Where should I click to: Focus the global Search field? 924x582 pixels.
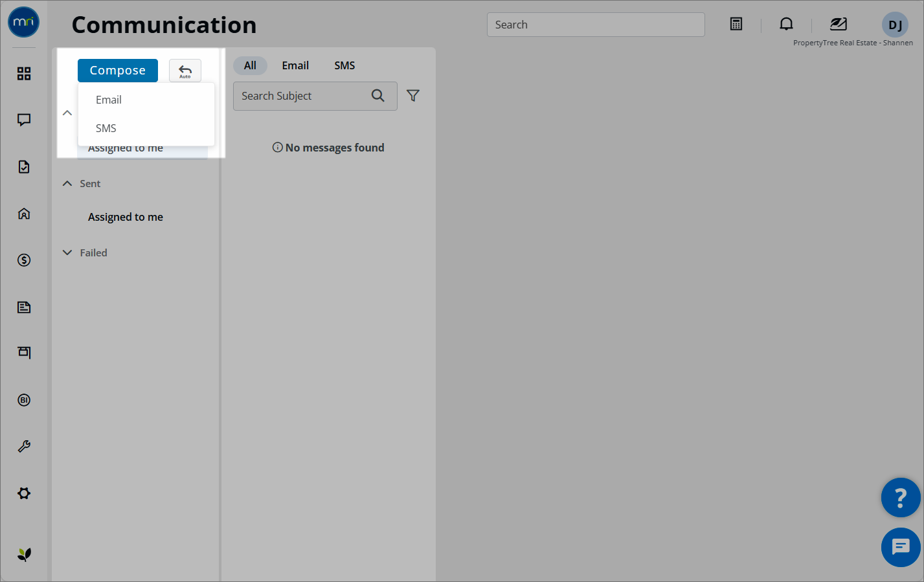pyautogui.click(x=596, y=25)
